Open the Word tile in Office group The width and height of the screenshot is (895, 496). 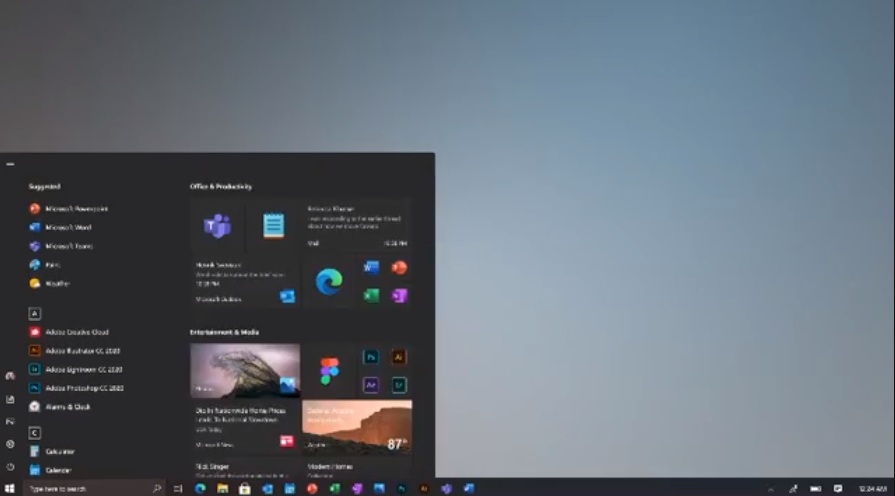pyautogui.click(x=371, y=268)
